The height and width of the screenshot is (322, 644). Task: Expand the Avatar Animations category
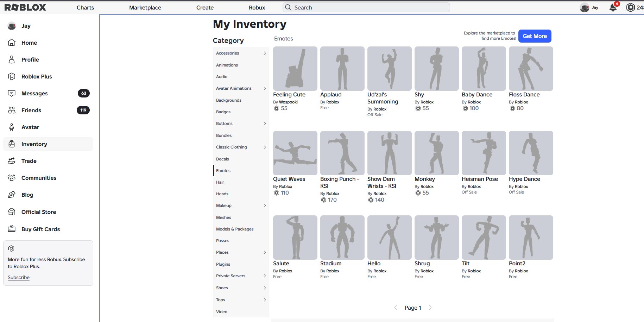pos(265,88)
